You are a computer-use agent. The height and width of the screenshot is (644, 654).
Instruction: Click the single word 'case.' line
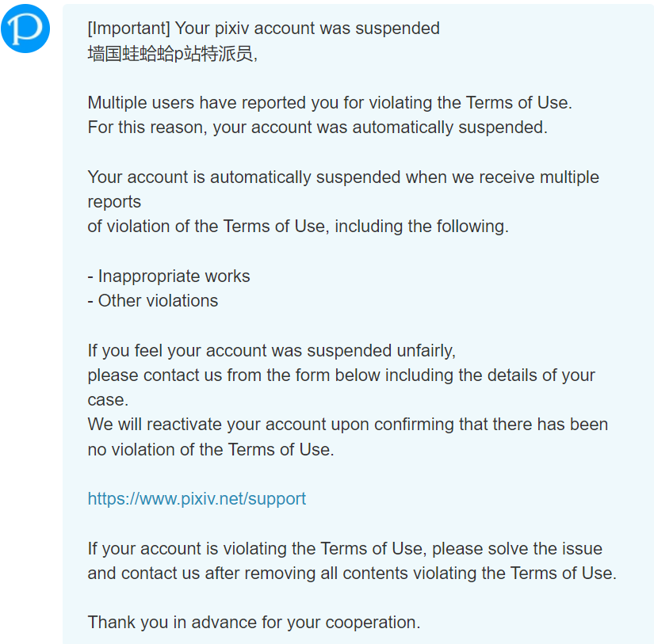108,400
